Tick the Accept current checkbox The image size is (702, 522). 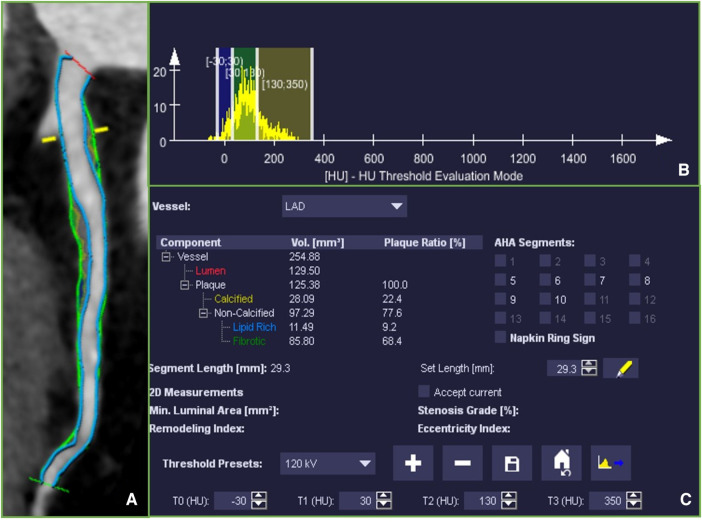pyautogui.click(x=424, y=391)
